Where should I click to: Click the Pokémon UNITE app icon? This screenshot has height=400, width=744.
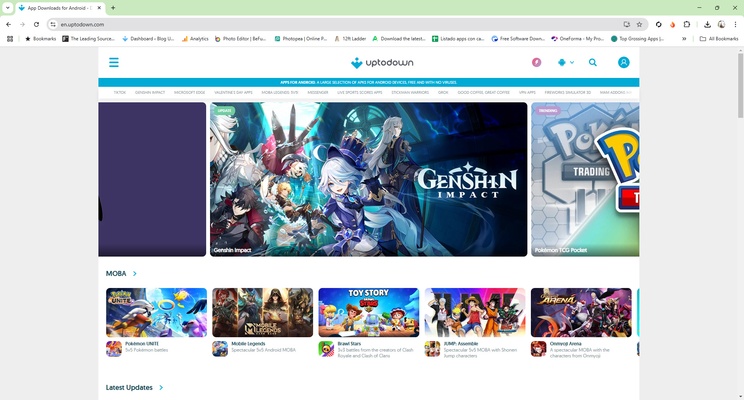114,349
